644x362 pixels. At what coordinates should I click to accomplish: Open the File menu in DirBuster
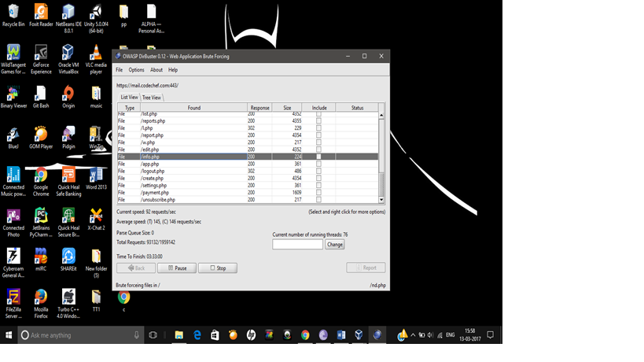(119, 70)
